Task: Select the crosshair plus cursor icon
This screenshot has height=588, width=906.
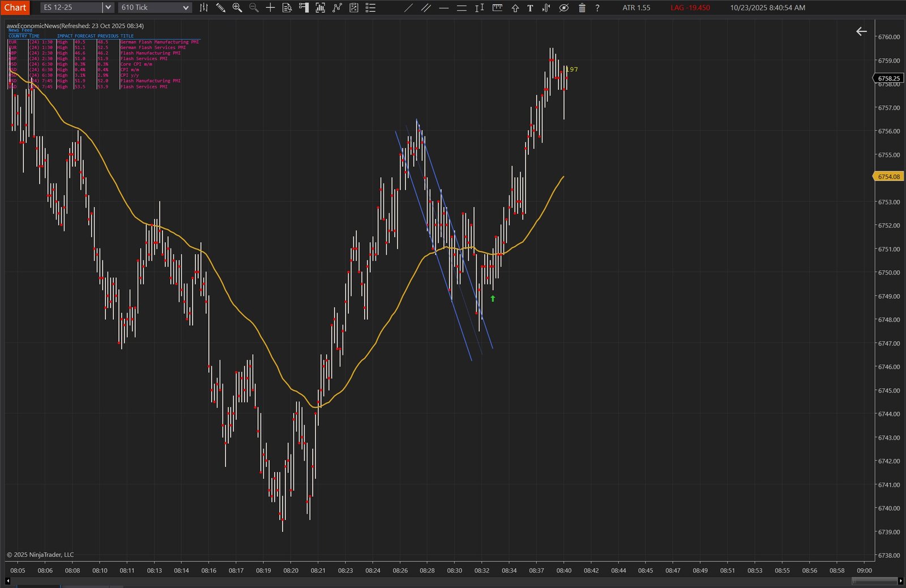Action: coord(270,8)
